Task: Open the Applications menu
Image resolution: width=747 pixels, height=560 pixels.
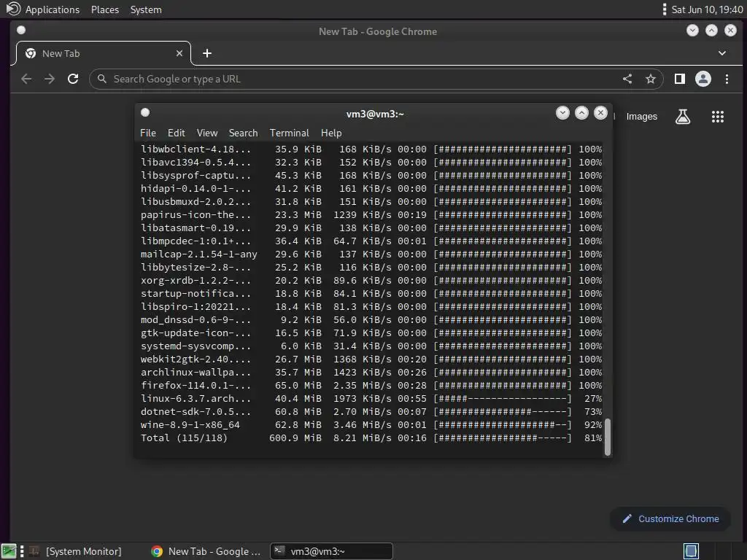Action: point(53,9)
